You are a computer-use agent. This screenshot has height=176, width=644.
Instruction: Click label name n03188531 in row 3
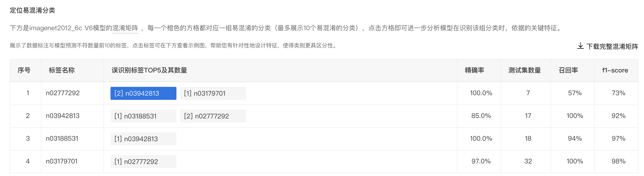click(62, 138)
